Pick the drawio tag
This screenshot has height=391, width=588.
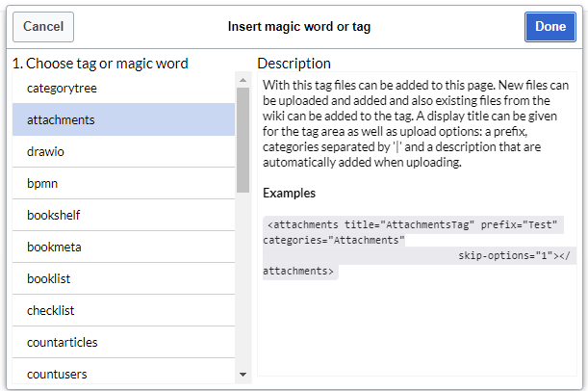click(123, 151)
